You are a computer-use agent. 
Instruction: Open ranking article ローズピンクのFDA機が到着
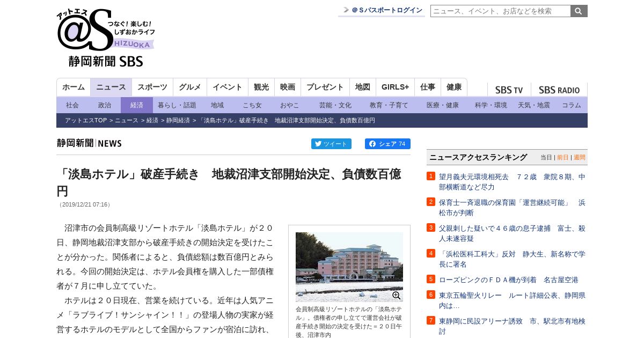509,280
